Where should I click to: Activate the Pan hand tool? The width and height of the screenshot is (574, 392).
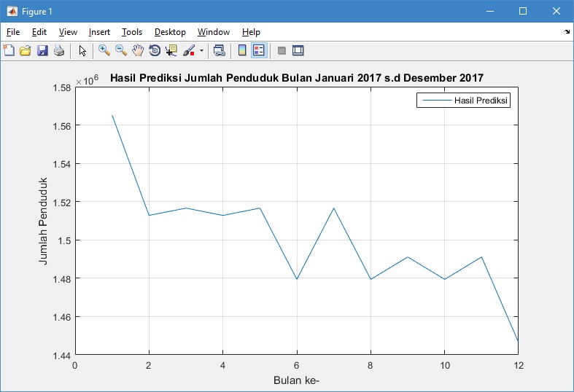click(x=138, y=50)
